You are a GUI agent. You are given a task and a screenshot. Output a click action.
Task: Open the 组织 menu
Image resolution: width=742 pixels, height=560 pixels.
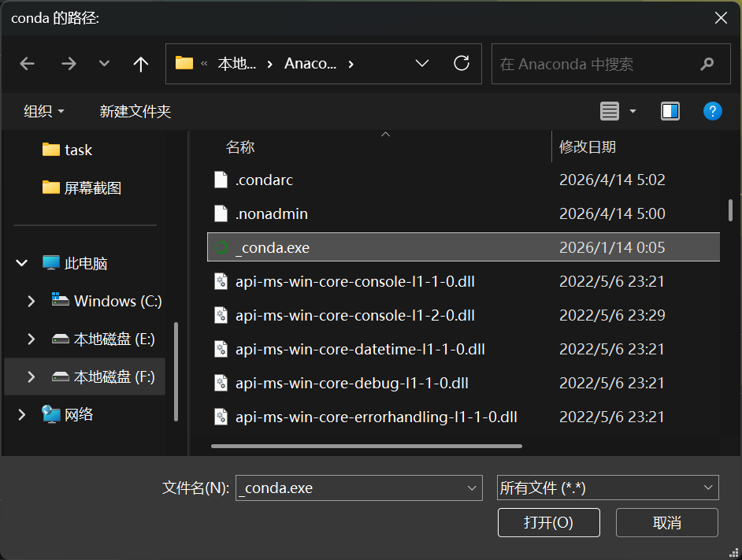(44, 112)
